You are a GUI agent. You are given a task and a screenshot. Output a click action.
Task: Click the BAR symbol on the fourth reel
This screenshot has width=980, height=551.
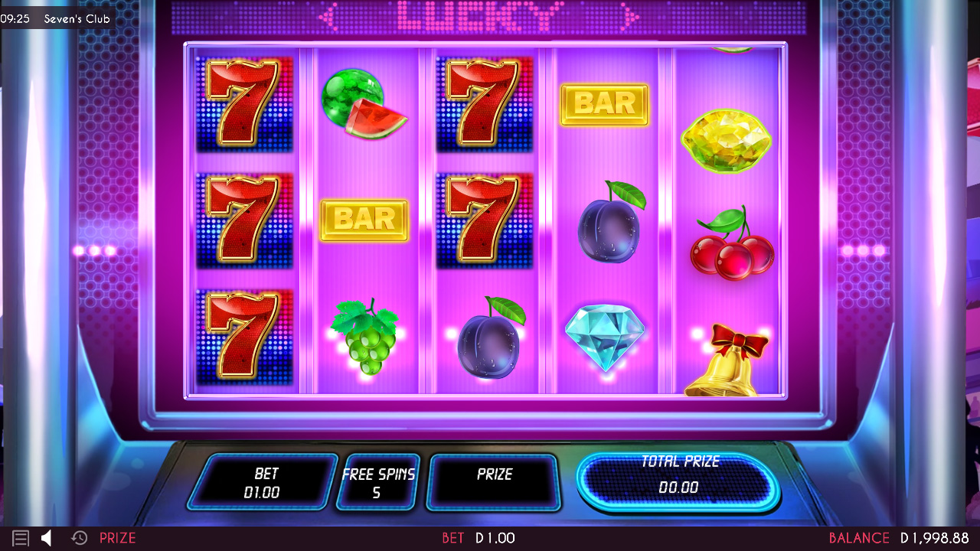click(x=605, y=105)
